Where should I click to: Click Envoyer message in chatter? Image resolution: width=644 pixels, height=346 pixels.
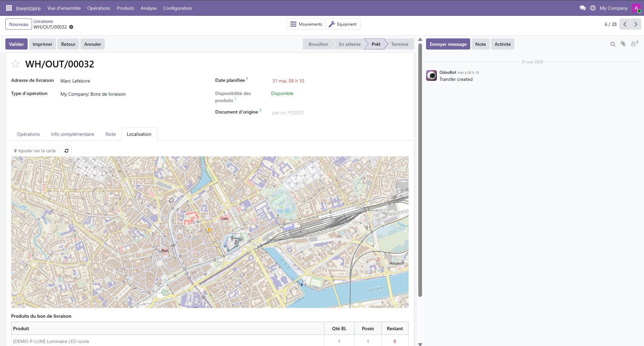point(448,44)
